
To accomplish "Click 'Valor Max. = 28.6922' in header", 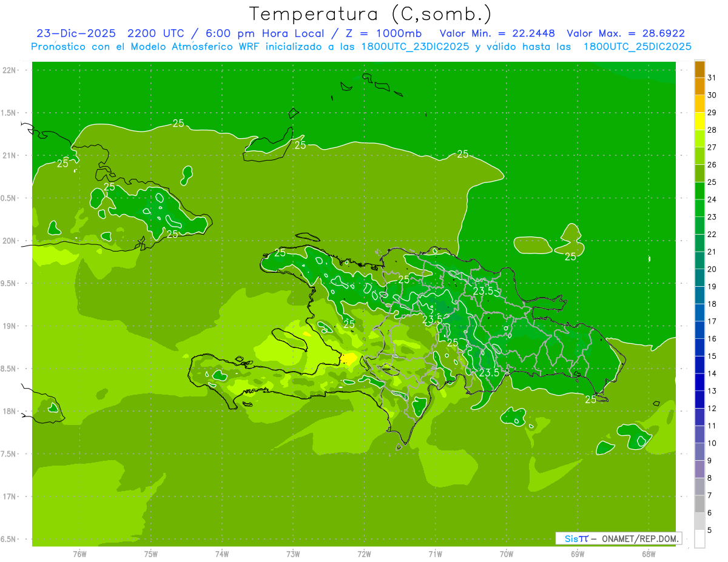I will click(626, 33).
